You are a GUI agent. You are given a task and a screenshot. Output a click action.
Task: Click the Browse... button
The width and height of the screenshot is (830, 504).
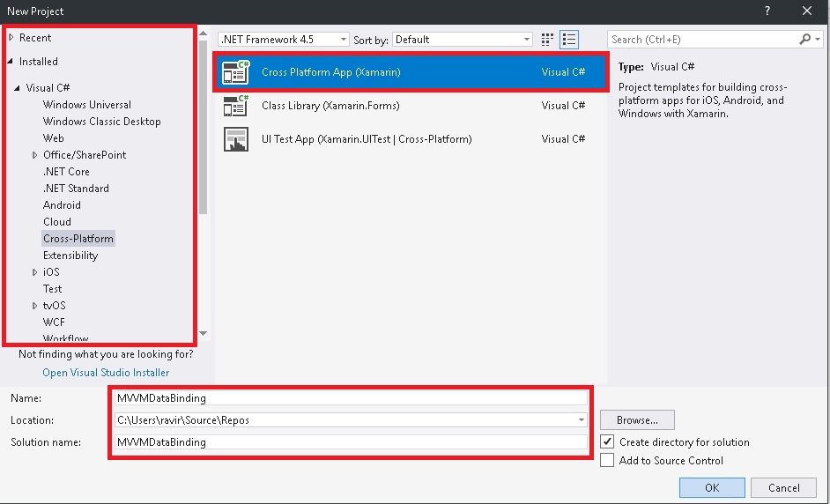[637, 420]
